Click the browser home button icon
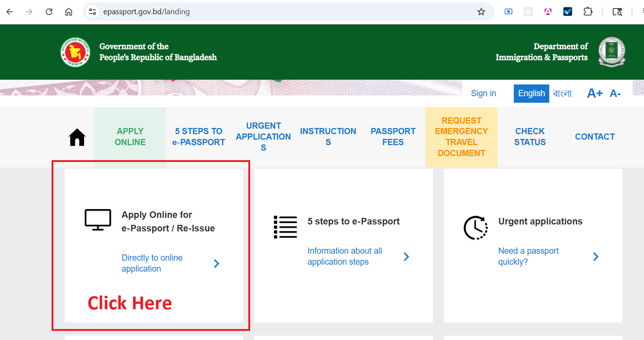Screen dimensions: 644x340 point(69,12)
